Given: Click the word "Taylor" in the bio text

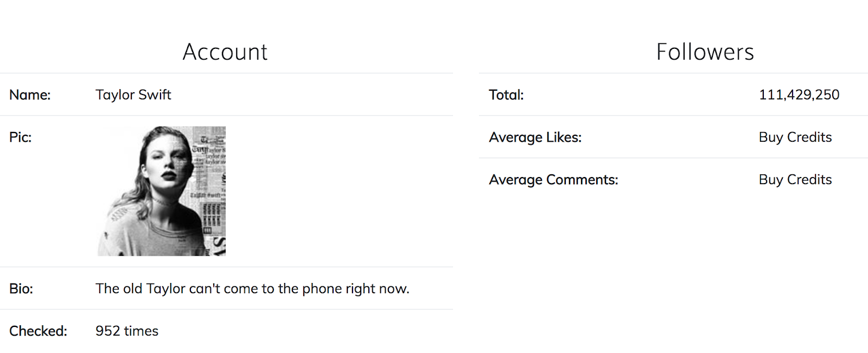Looking at the screenshot, I should click(165, 289).
